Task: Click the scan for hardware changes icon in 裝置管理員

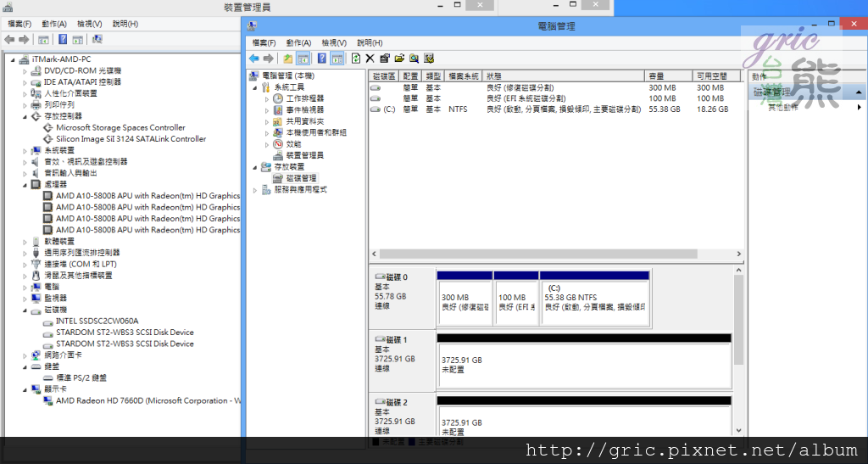Action: tap(97, 39)
